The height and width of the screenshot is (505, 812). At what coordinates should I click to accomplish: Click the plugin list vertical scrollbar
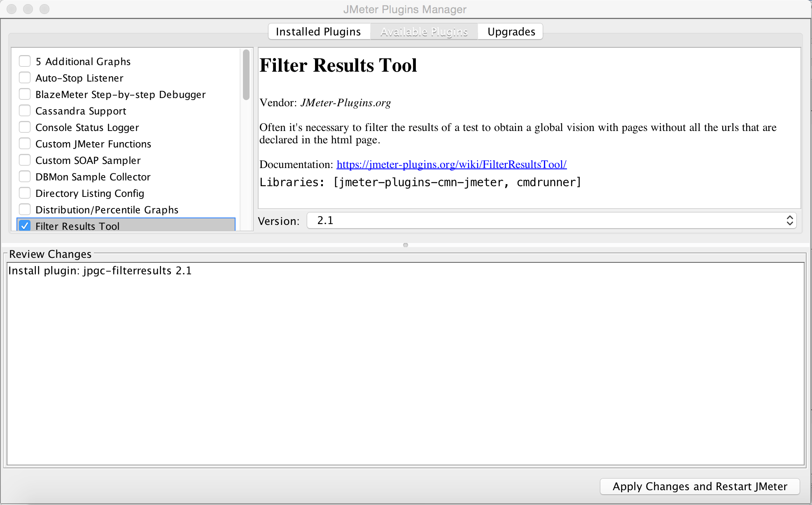click(x=246, y=75)
